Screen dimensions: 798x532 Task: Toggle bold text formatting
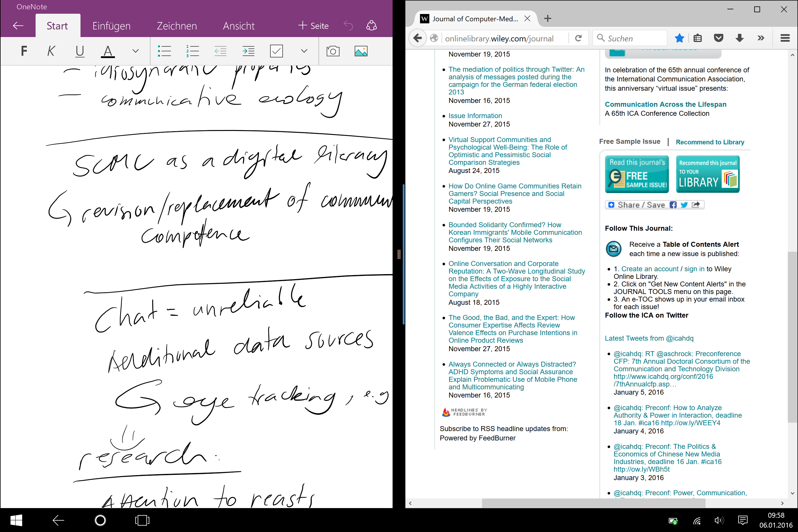tap(24, 51)
